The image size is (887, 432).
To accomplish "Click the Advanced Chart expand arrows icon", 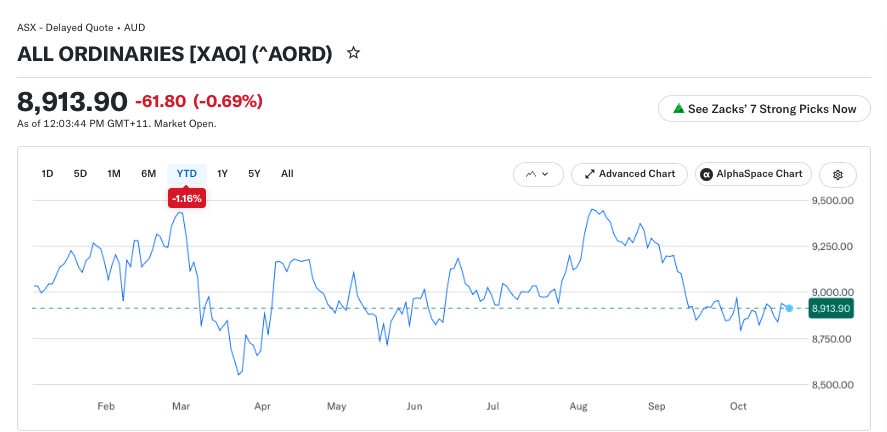I will [589, 174].
